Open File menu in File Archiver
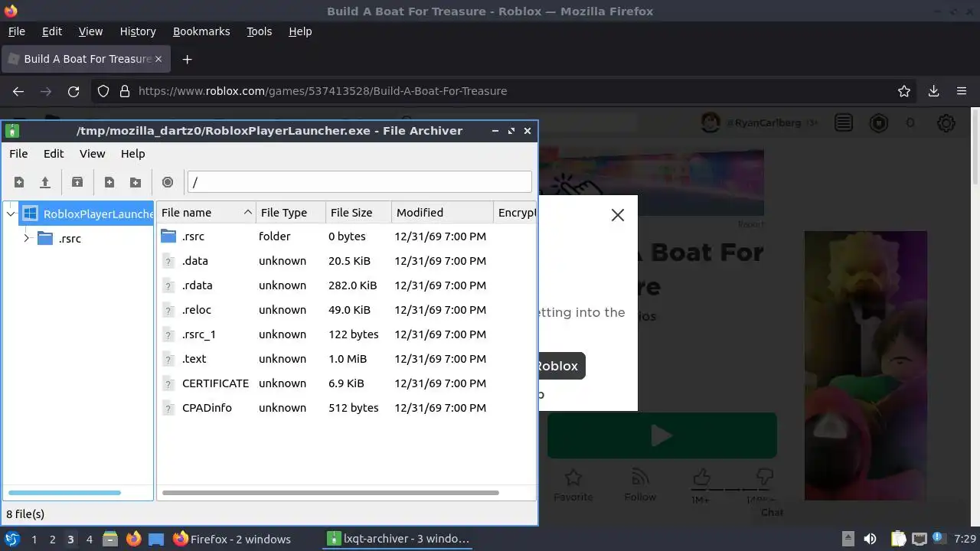 pos(18,154)
